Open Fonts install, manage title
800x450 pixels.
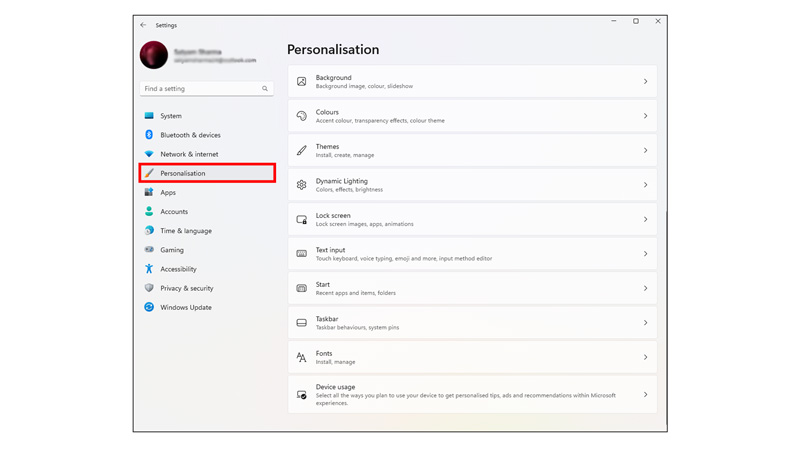click(323, 353)
